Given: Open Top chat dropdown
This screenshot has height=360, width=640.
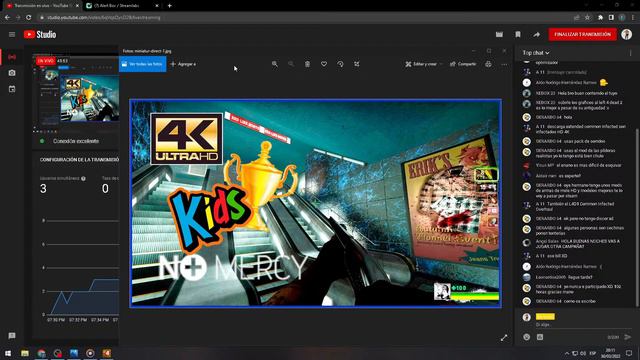Looking at the screenshot, I should (x=536, y=53).
